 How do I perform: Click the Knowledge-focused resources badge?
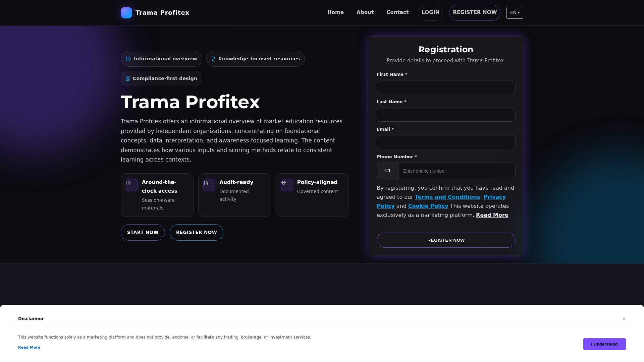(256, 59)
